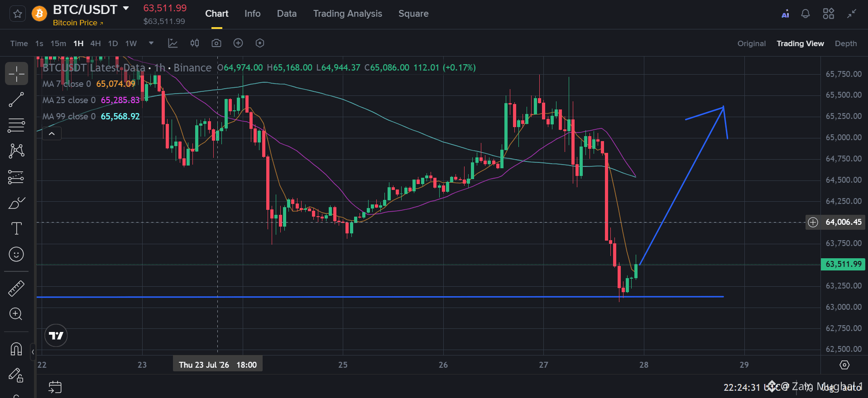The height and width of the screenshot is (398, 868).
Task: Select the 15m time interval
Action: (x=58, y=43)
